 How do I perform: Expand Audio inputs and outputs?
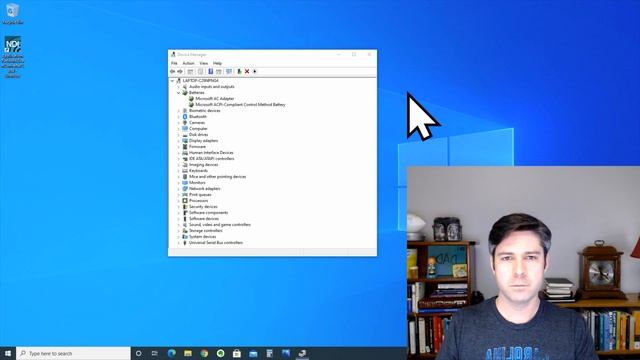178,87
